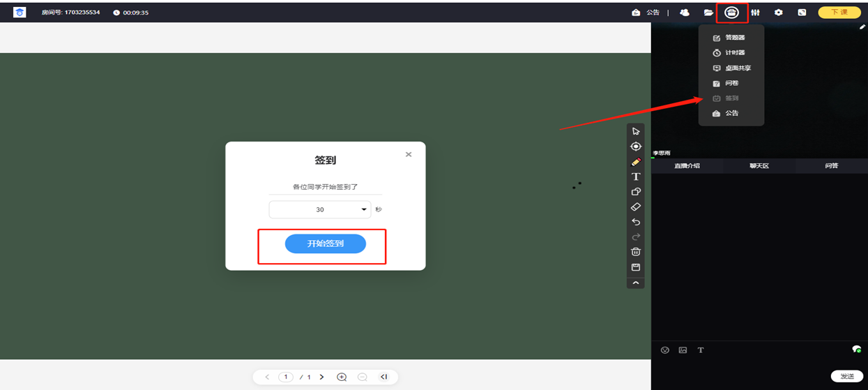Screen dimensions: 868x390
Task: Click the yellow 下课 button
Action: (839, 13)
